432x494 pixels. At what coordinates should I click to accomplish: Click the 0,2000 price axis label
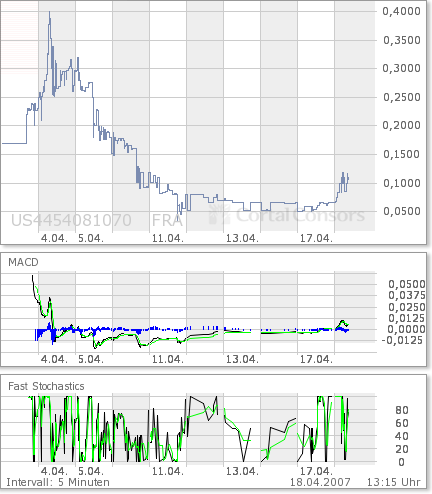coord(402,125)
